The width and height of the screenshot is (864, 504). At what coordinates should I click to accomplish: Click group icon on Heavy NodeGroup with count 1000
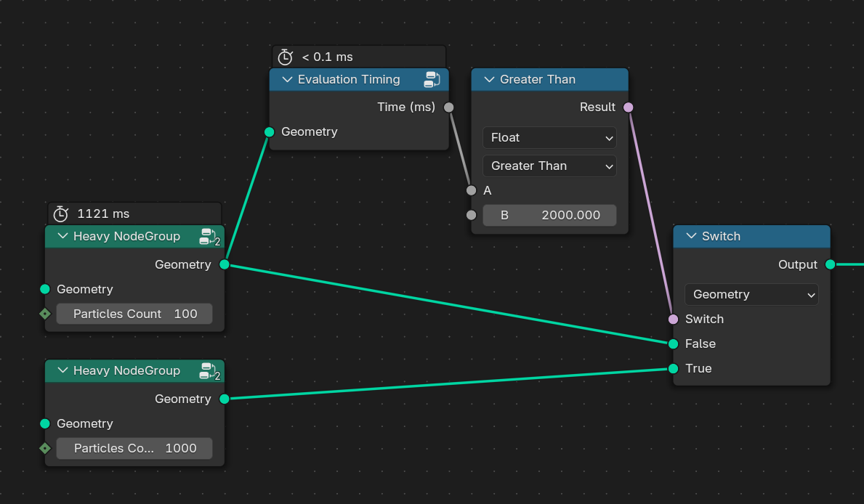point(209,370)
